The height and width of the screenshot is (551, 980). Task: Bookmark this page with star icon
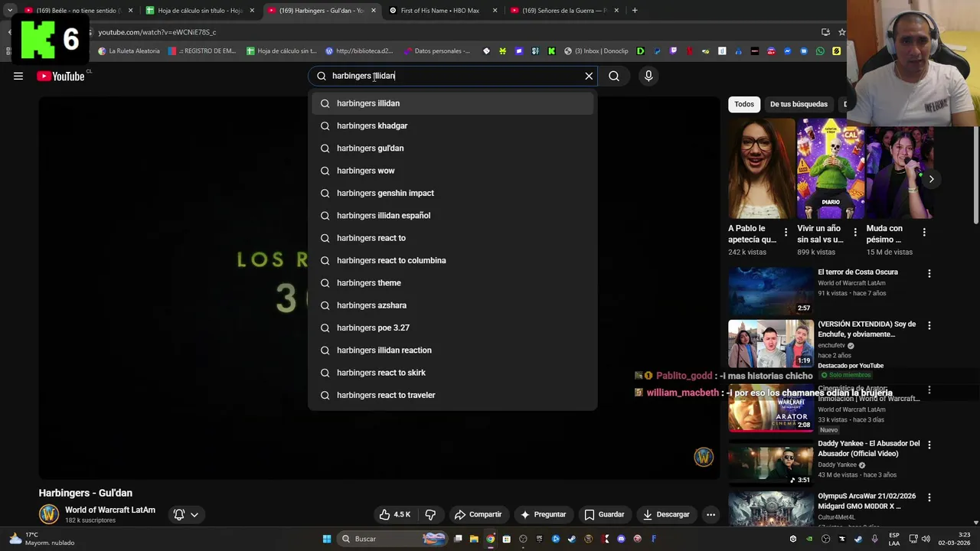tap(841, 32)
